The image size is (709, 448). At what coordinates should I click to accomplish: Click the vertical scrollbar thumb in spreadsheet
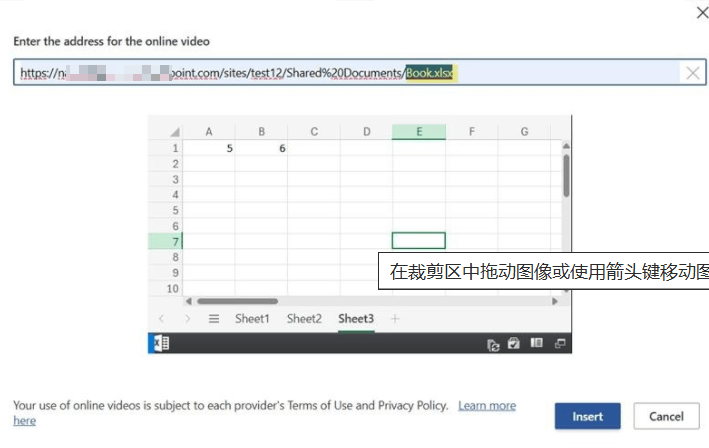point(566,175)
